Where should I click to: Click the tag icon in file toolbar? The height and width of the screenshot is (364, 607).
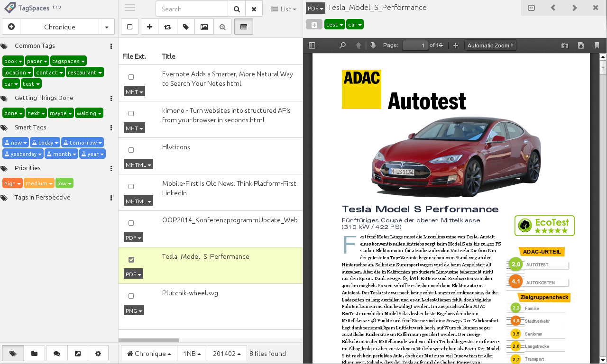pyautogui.click(x=186, y=27)
